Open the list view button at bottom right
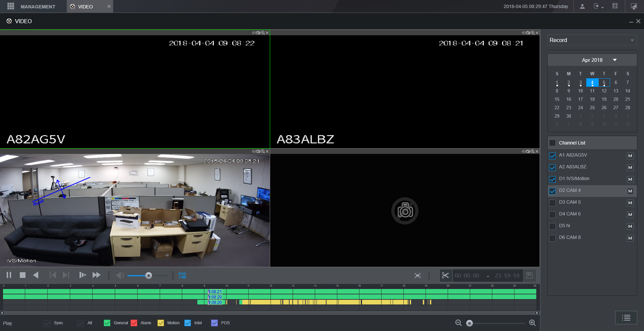 626,318
